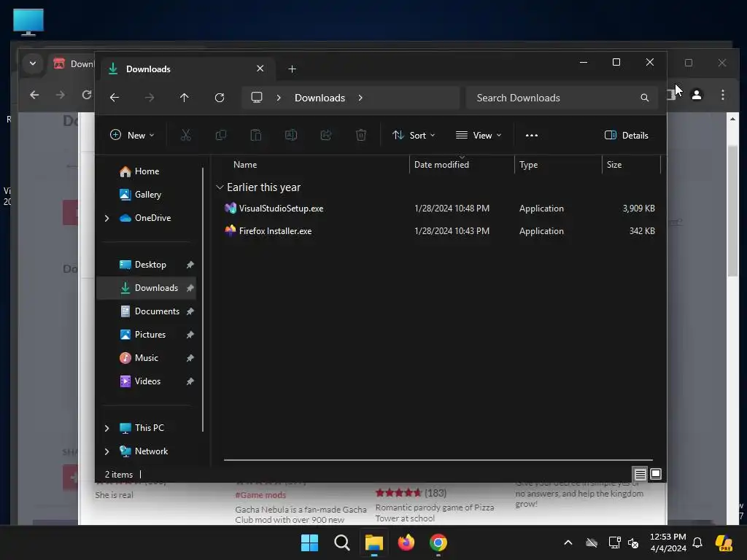Screen dimensions: 747x560
Task: Click the taskbar clock showing 12:53 PM
Action: pyautogui.click(x=668, y=542)
